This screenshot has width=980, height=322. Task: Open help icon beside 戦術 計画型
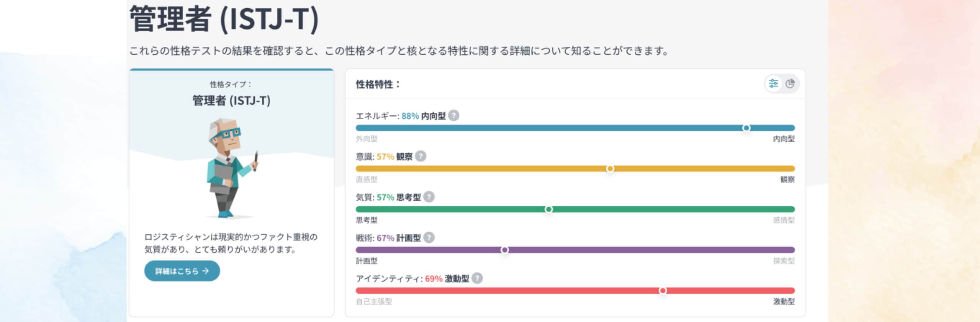[429, 237]
